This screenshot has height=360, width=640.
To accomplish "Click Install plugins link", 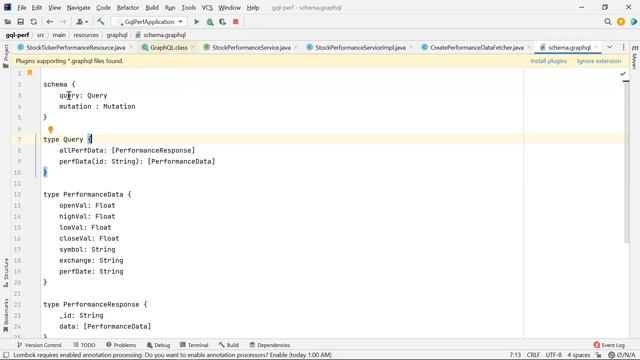I will (x=549, y=61).
